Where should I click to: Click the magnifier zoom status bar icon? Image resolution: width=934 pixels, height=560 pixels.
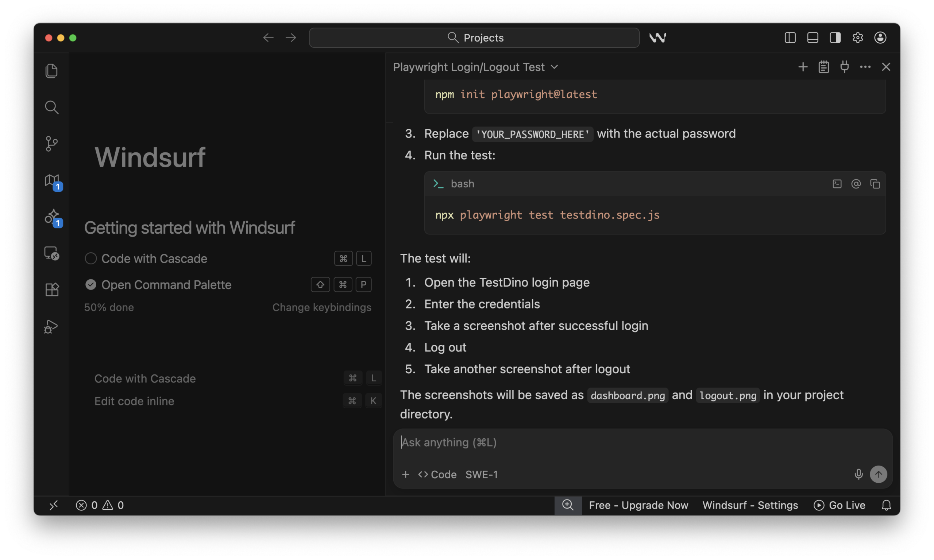point(568,505)
